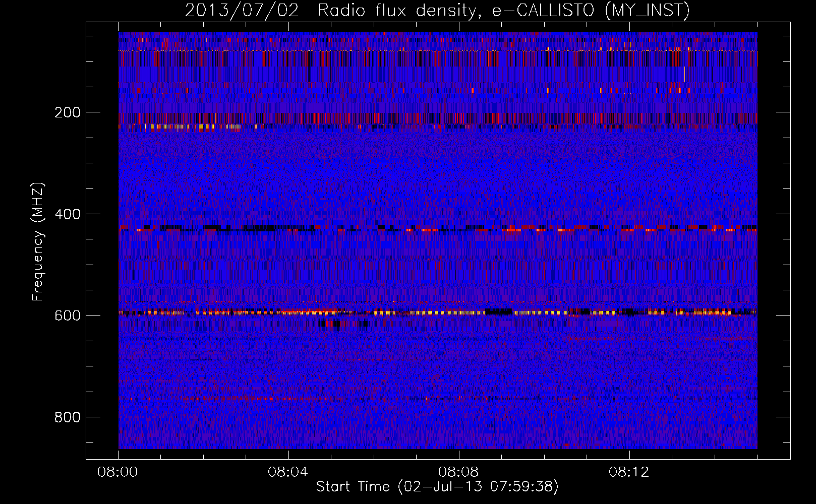Viewport: 816px width, 504px height.
Task: Click the 'Start Time (02-Jul-13 07:59:38)' label
Action: 437,487
